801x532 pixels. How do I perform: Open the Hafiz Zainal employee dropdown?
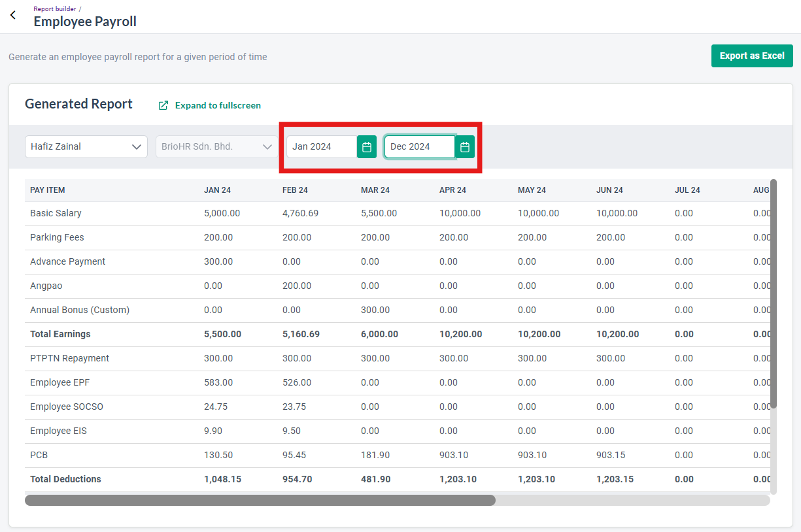[86, 146]
